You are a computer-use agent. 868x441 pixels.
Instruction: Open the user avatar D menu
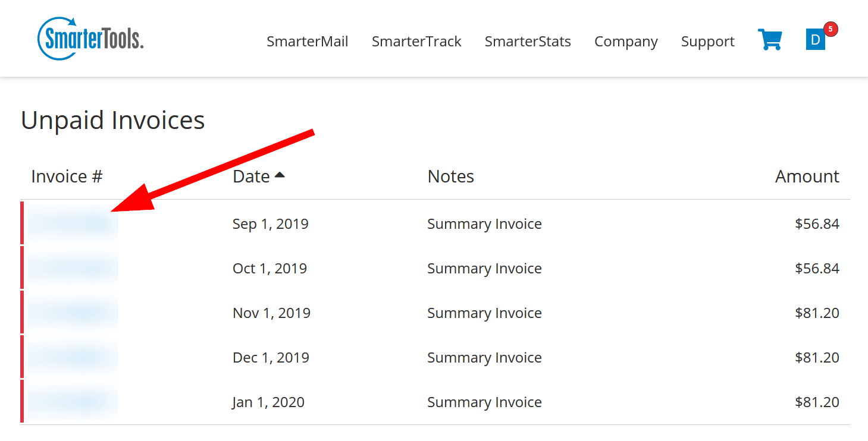(x=816, y=40)
